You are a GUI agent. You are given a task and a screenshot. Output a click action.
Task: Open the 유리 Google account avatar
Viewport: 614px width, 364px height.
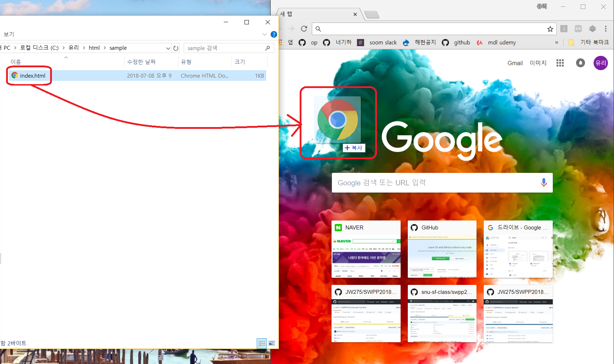[600, 63]
